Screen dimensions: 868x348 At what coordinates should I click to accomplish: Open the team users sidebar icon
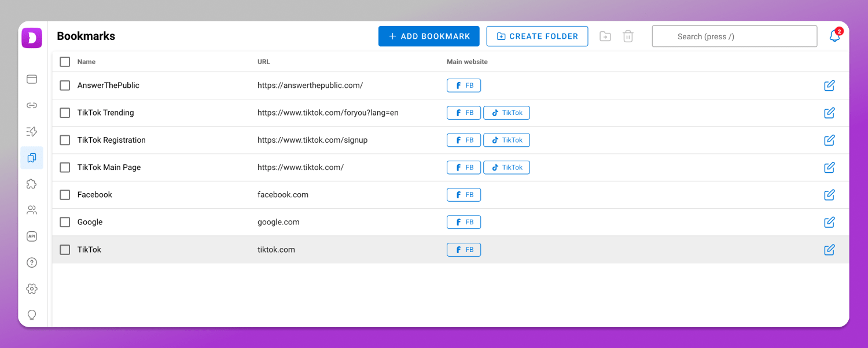click(x=32, y=210)
